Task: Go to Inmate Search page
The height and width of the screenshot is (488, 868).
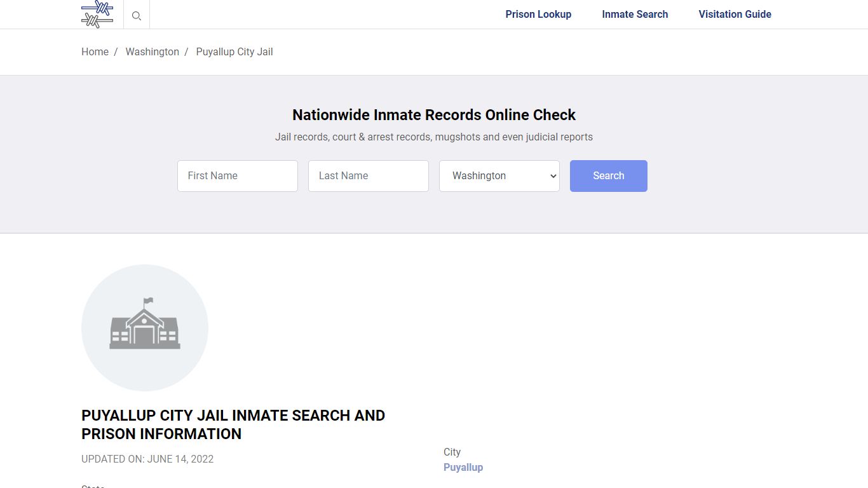Action: point(635,14)
